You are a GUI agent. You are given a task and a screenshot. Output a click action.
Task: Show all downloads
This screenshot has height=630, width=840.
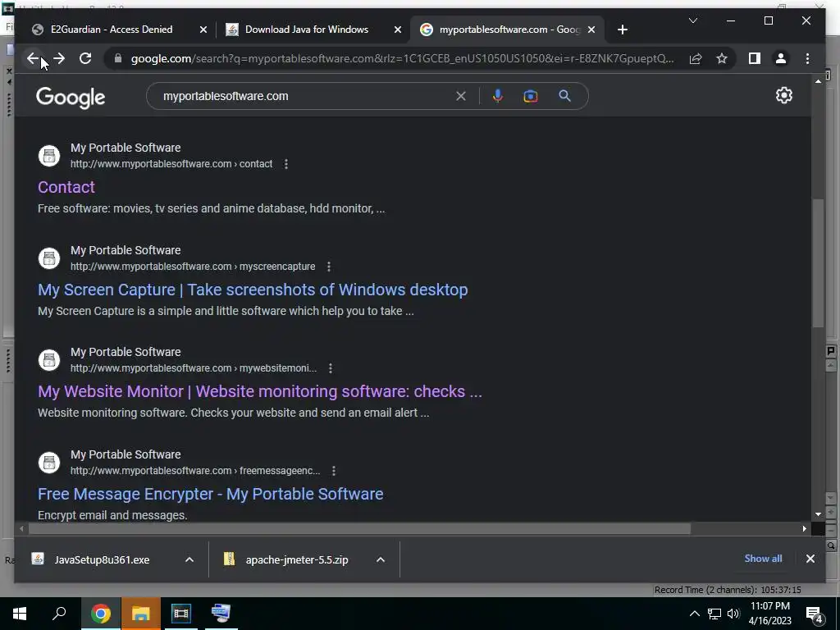tap(763, 559)
